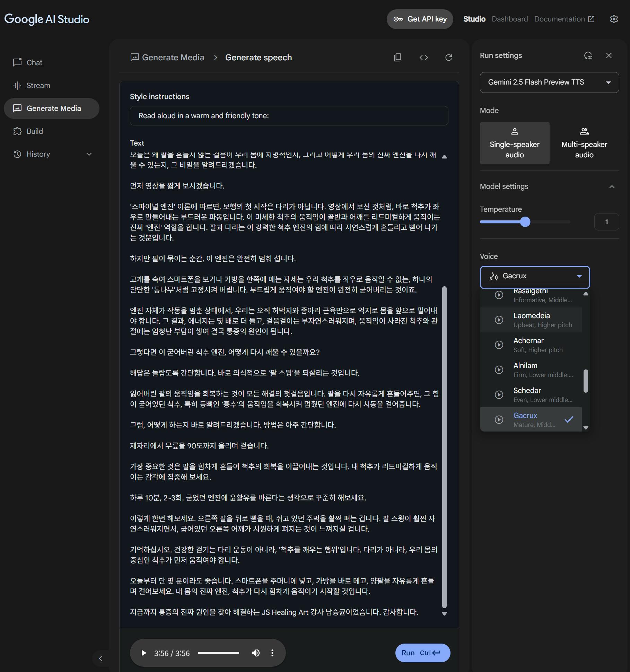
Task: Collapse the Model settings section
Action: point(612,187)
